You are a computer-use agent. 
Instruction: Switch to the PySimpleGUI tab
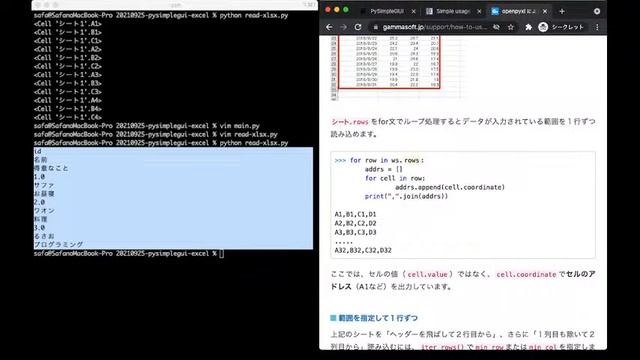pyautogui.click(x=387, y=11)
